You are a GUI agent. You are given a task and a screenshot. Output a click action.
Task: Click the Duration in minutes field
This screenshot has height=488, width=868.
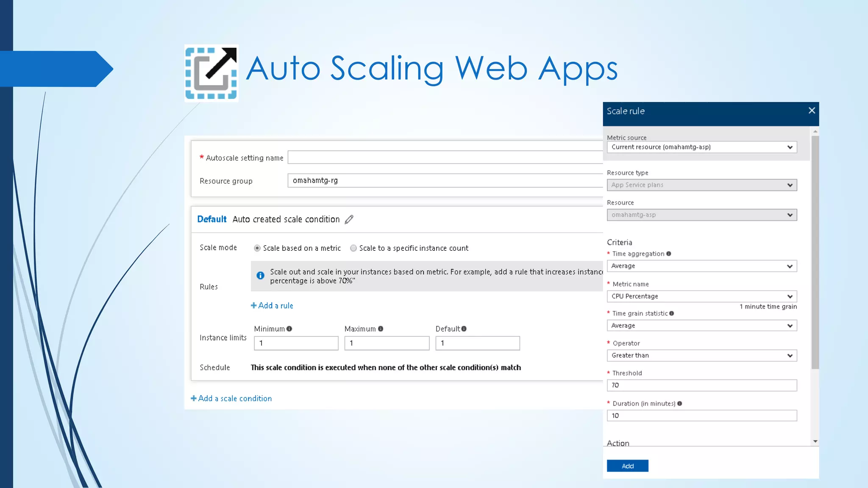(x=702, y=416)
